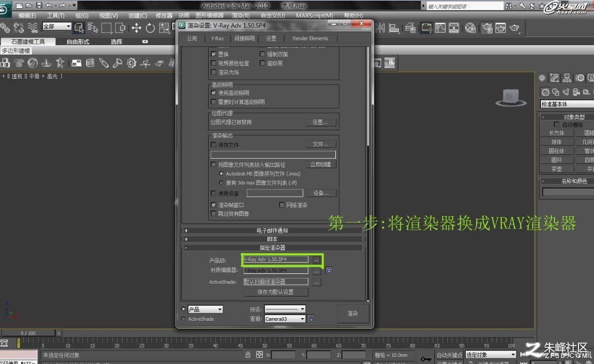Click the Align tool icon
The image size is (594, 364).
click(x=394, y=28)
